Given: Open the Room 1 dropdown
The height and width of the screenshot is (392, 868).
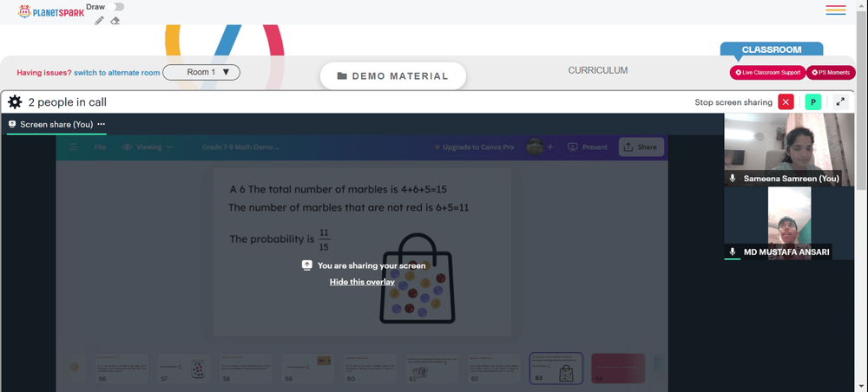Looking at the screenshot, I should pyautogui.click(x=201, y=73).
